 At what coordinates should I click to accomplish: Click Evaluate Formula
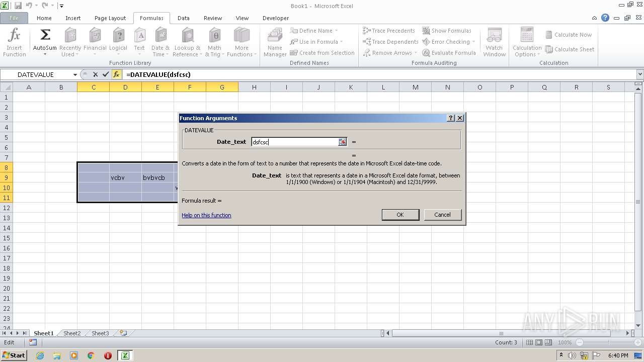[449, 53]
